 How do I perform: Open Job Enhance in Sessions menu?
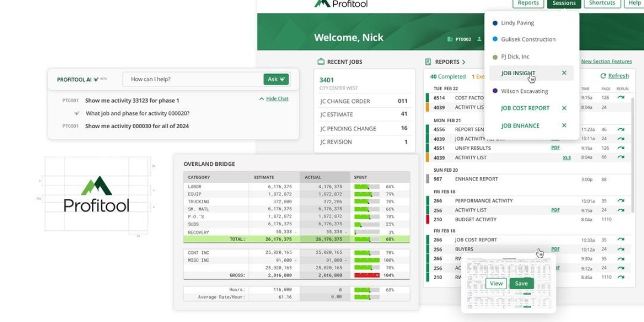(521, 126)
